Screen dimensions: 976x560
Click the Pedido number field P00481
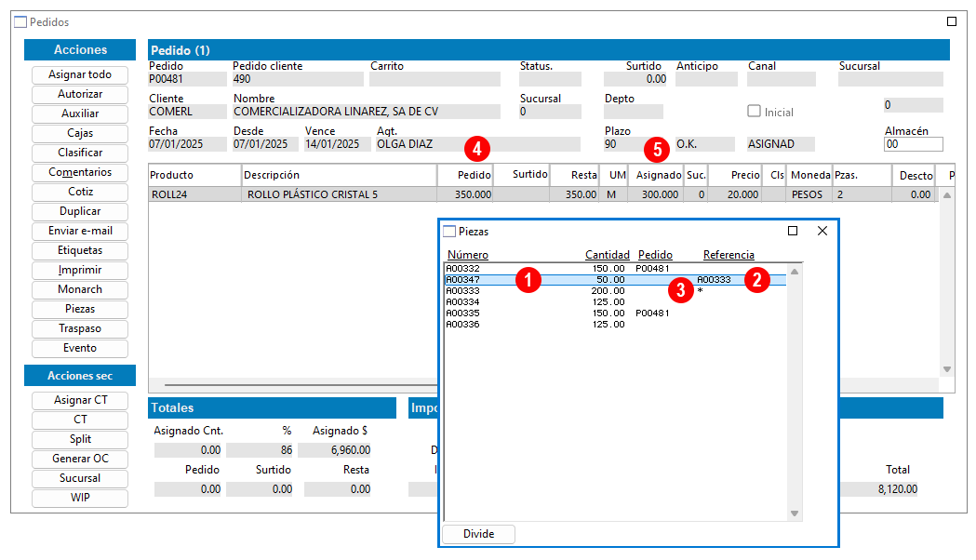click(187, 79)
